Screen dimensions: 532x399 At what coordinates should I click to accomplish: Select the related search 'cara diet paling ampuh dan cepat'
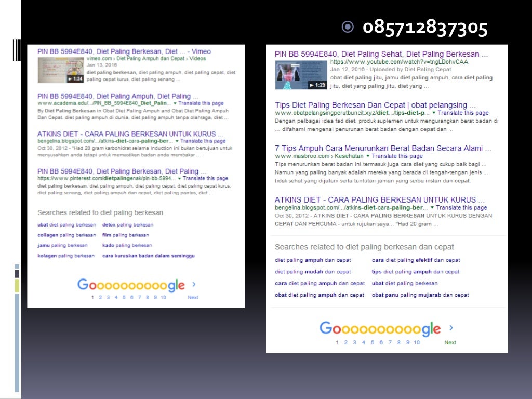(320, 283)
